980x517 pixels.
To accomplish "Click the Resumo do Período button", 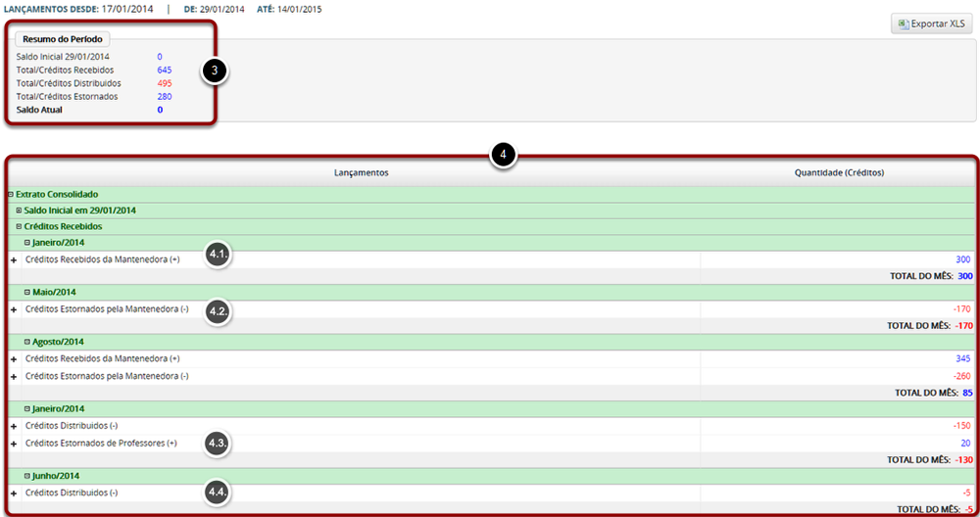I will point(63,39).
